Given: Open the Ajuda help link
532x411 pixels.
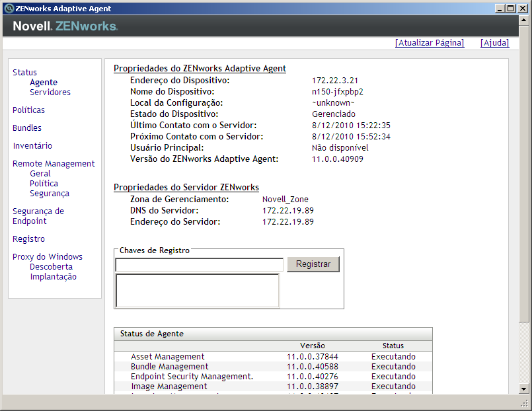Looking at the screenshot, I should [494, 42].
